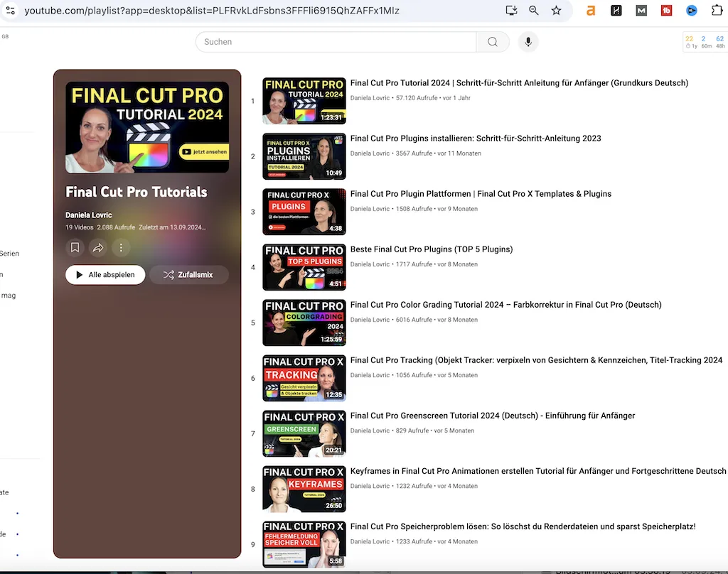Open the extensions puzzle piece menu

point(717,10)
